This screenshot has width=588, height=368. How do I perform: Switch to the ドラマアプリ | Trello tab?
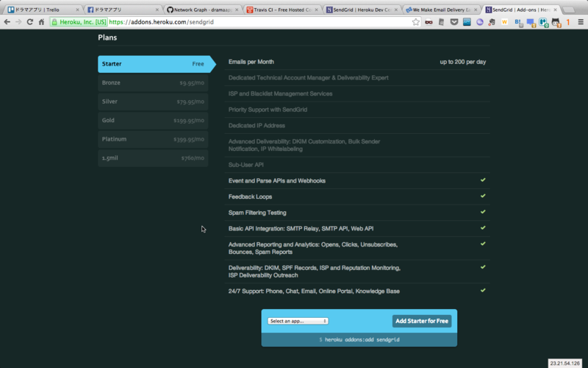pyautogui.click(x=43, y=10)
